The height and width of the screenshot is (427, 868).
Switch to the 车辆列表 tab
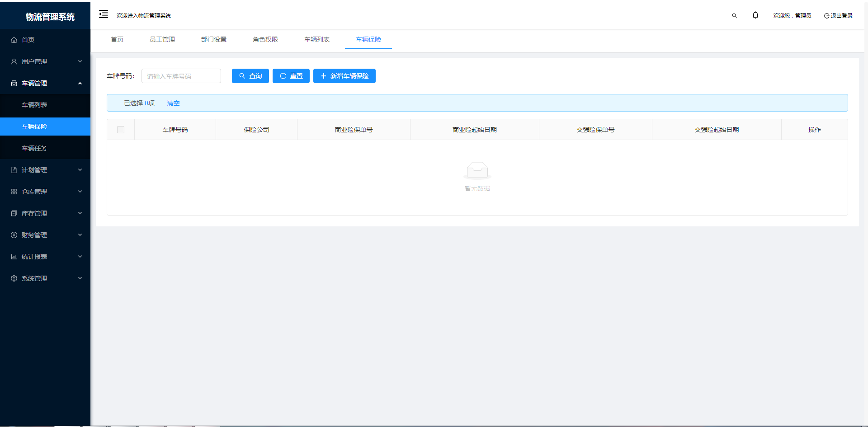317,39
